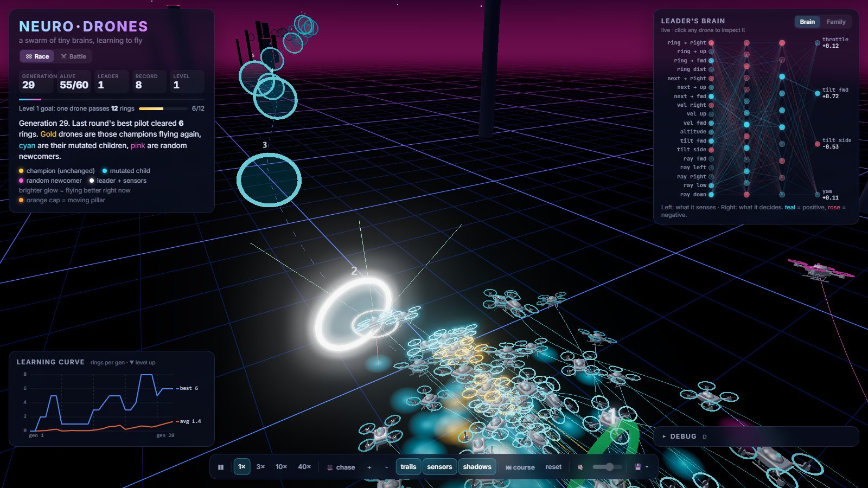
Task: Adjust the volume slider
Action: pos(607,467)
